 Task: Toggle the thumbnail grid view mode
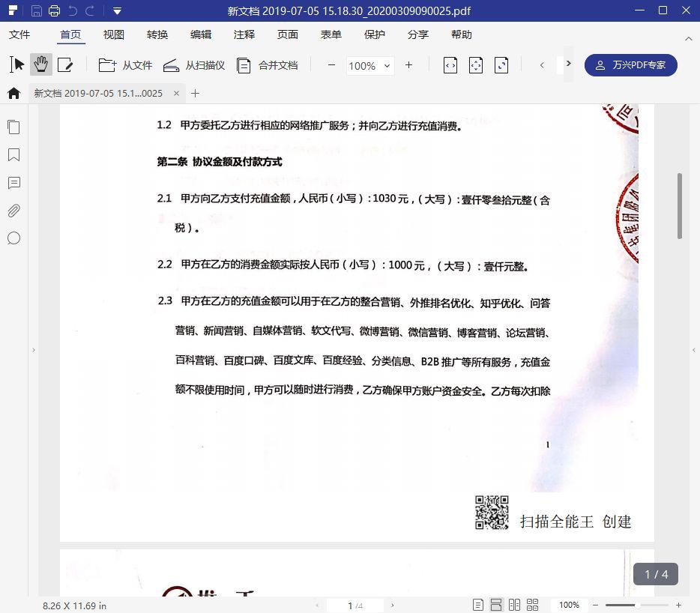click(x=533, y=605)
